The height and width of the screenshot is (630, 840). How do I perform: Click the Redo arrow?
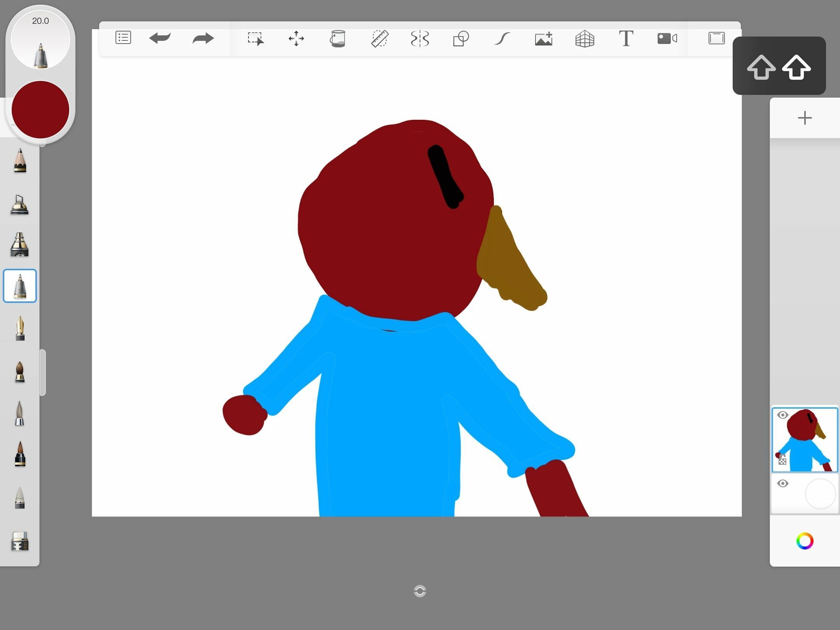pos(203,38)
